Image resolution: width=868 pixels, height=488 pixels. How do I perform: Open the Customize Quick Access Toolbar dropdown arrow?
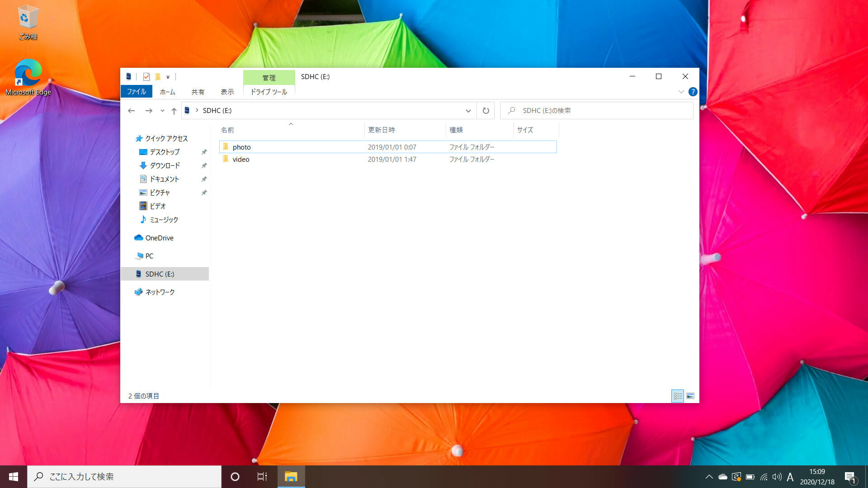coord(168,77)
